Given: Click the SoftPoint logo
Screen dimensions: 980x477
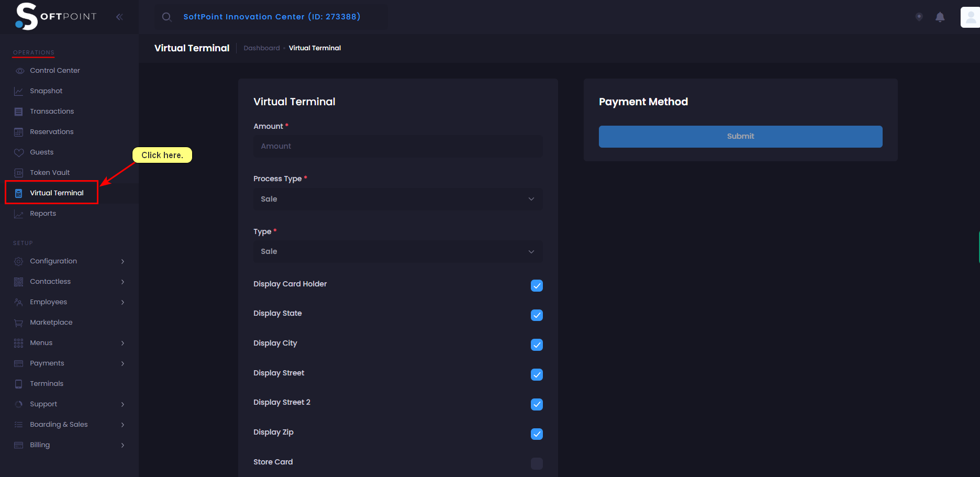Looking at the screenshot, I should [x=56, y=16].
